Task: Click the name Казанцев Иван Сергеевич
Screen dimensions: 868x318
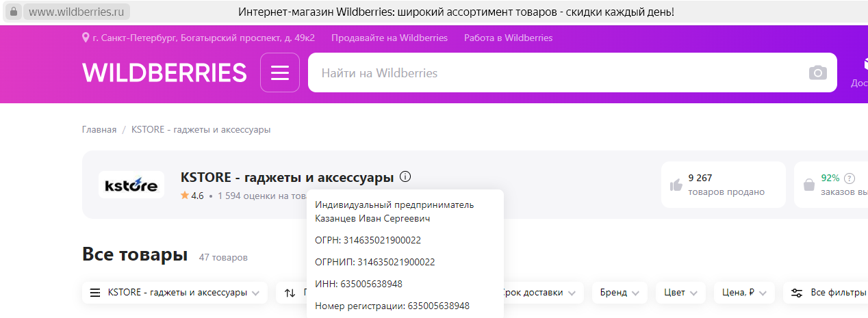Action: pos(372,218)
